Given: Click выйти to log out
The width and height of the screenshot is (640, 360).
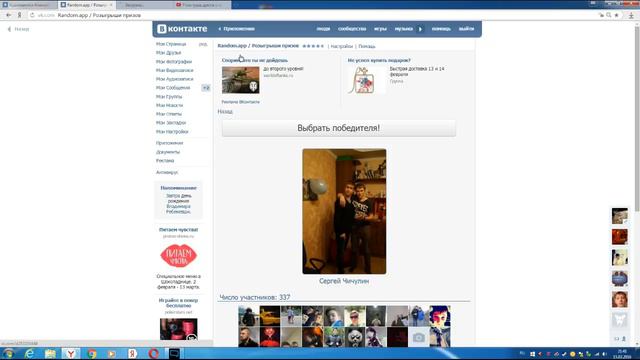Looking at the screenshot, I should tap(466, 29).
